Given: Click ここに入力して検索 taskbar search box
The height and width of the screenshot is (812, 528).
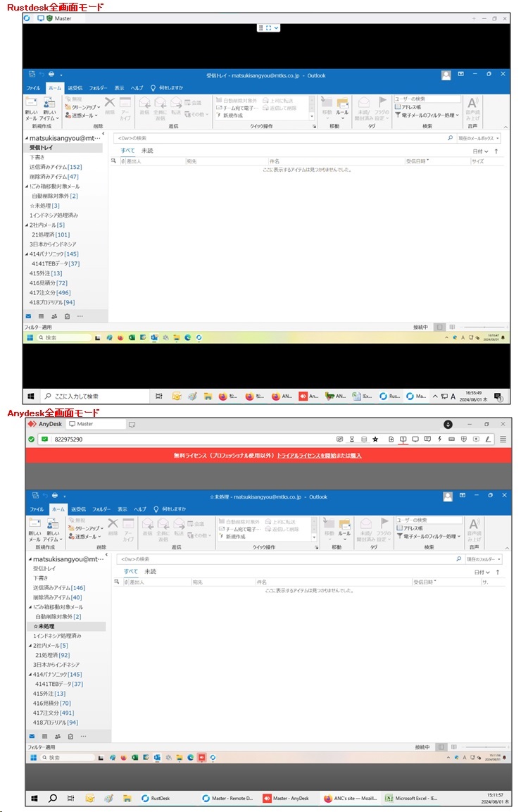Looking at the screenshot, I should pos(95,396).
